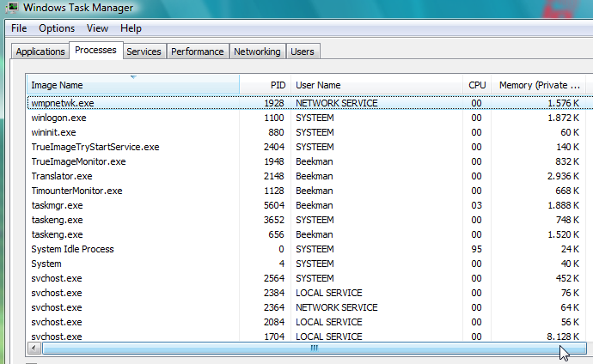This screenshot has width=593, height=364.
Task: Open the Help menu
Action: pyautogui.click(x=131, y=28)
